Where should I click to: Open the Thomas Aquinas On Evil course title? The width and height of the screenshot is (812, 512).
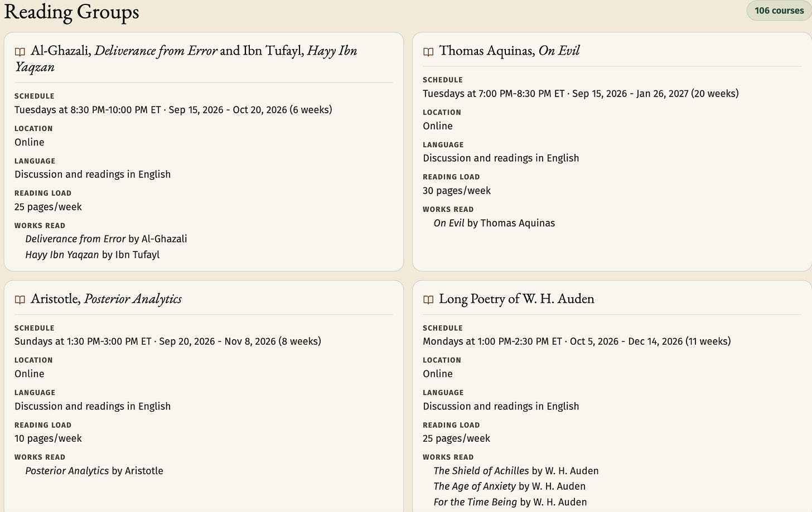point(509,51)
